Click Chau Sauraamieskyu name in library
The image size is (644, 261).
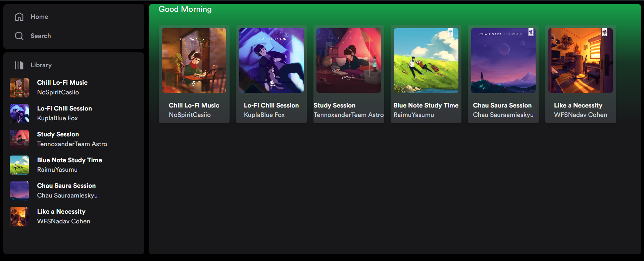coord(67,195)
